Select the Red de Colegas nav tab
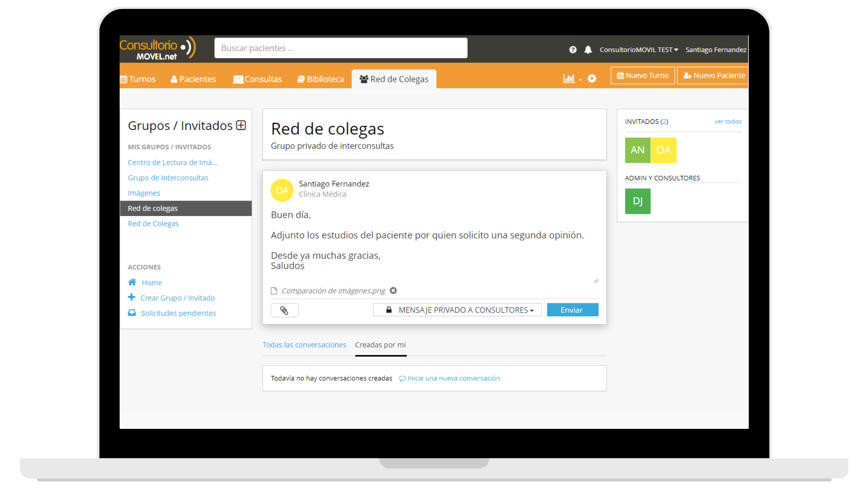Image resolution: width=868 pixels, height=488 pixels. pos(394,79)
